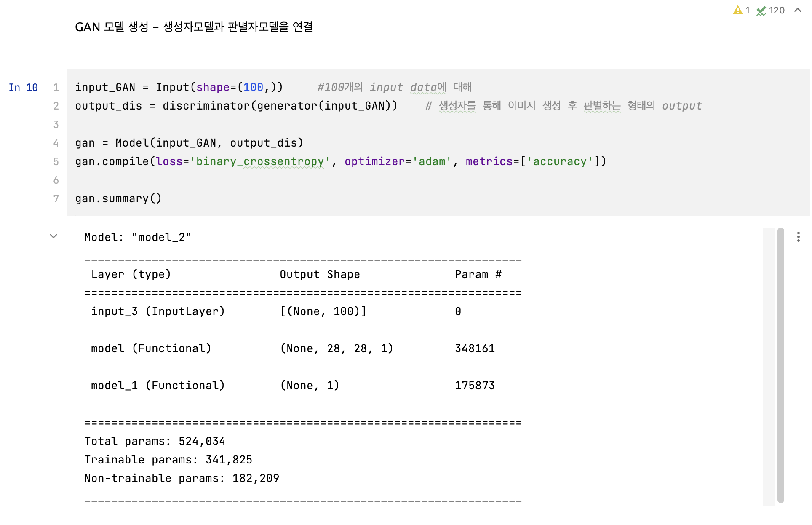The image size is (812, 525).
Task: Click the 'accuracy' metrics string
Action: click(x=559, y=162)
